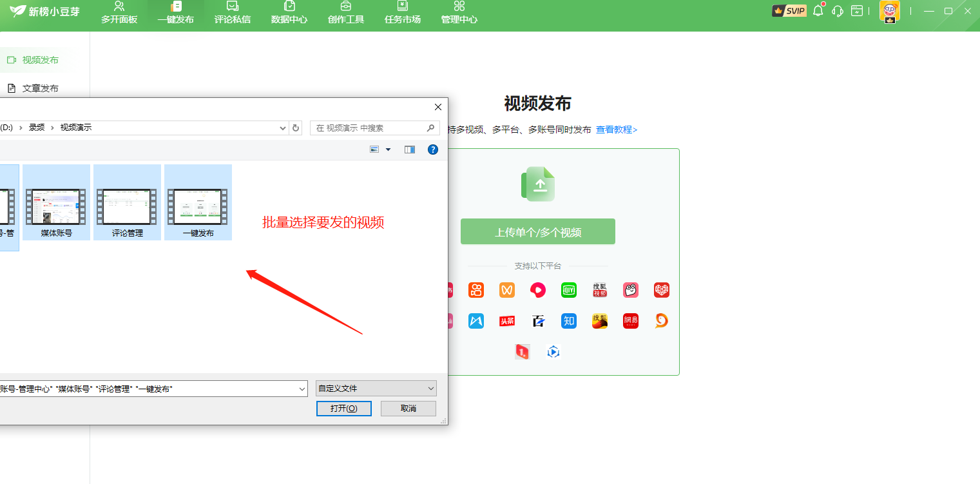Open the 查看教程 tutorial link
Screen dimensions: 980x484
(617, 130)
